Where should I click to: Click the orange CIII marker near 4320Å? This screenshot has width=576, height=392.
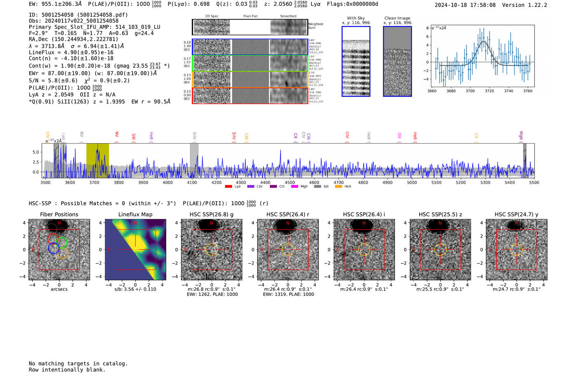pos(246,138)
